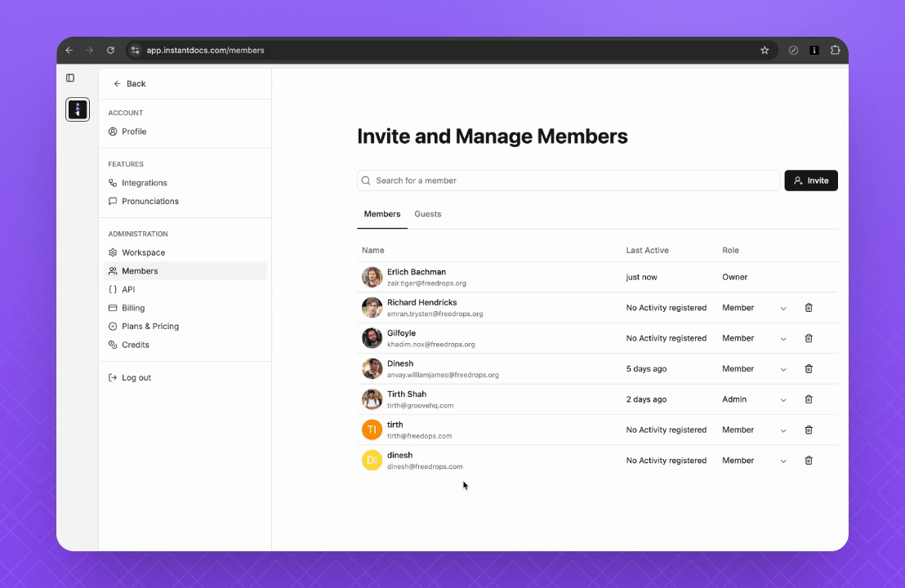Screen dimensions: 905x588
Task: Go Back using the sidebar link
Action: coord(130,83)
